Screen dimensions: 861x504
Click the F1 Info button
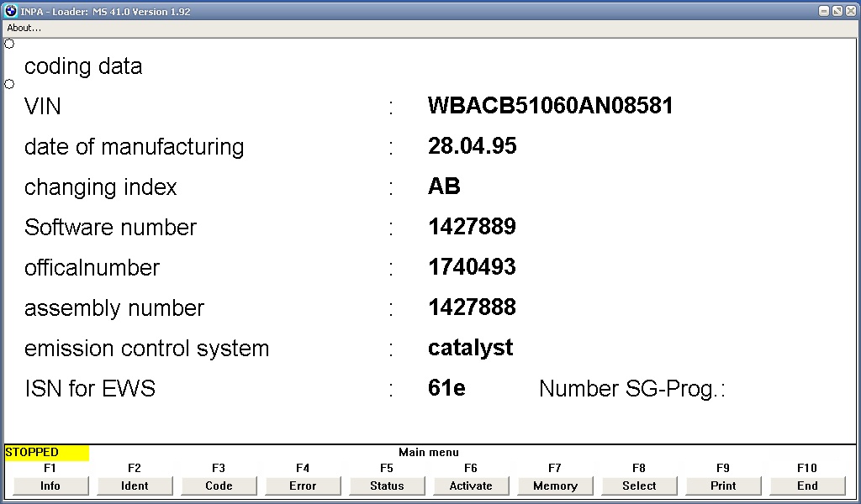tap(50, 486)
